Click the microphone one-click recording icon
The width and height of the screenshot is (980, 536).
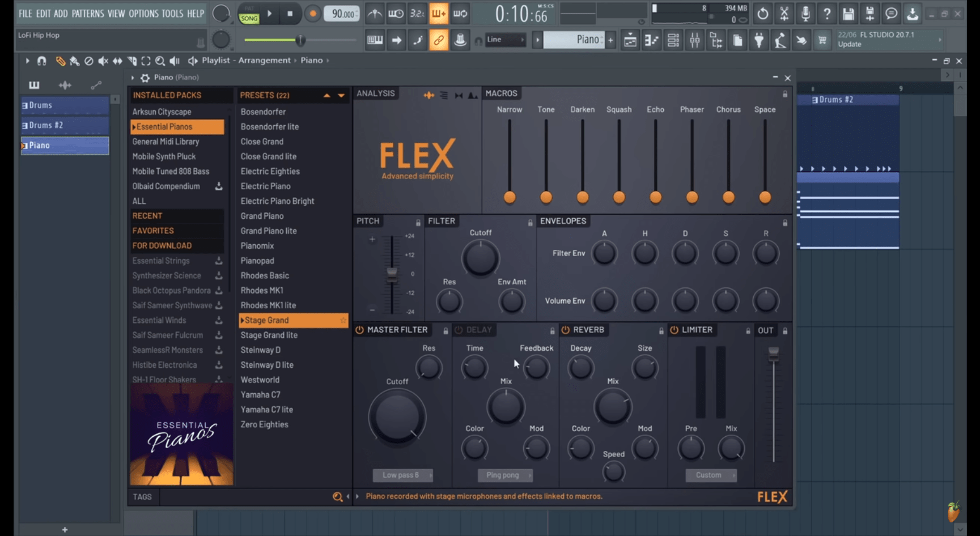(805, 14)
